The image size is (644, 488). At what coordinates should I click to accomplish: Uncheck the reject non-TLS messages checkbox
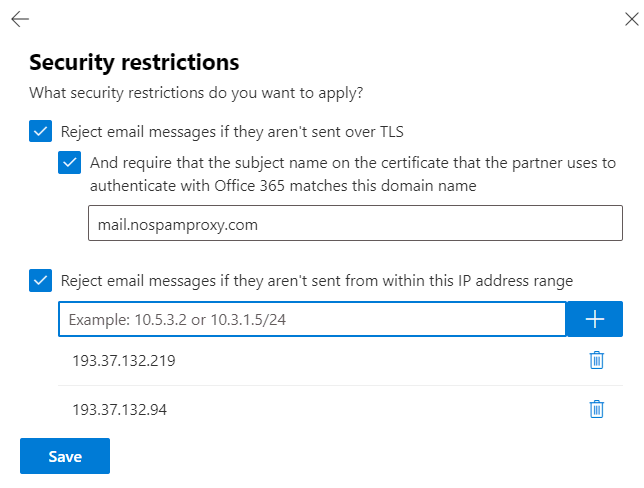coord(40,131)
